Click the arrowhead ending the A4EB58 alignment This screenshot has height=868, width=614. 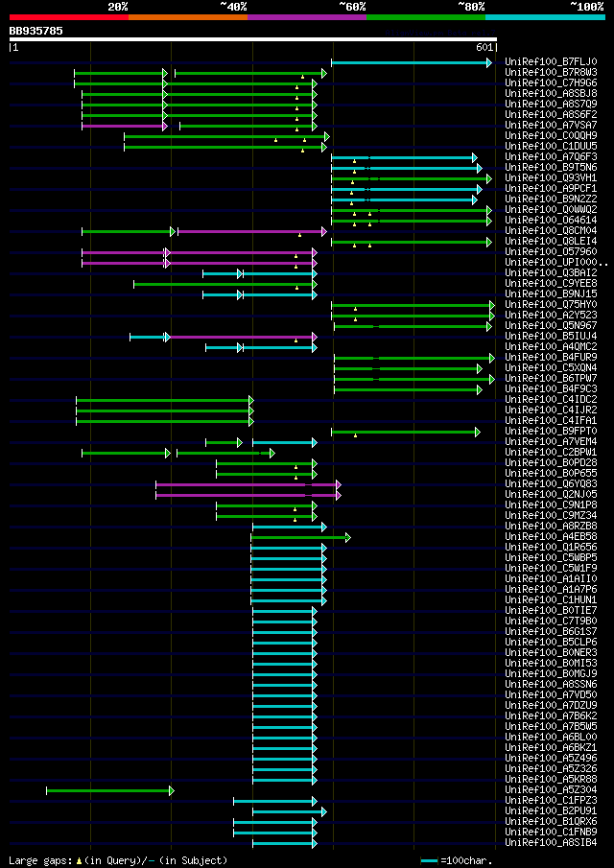click(347, 537)
